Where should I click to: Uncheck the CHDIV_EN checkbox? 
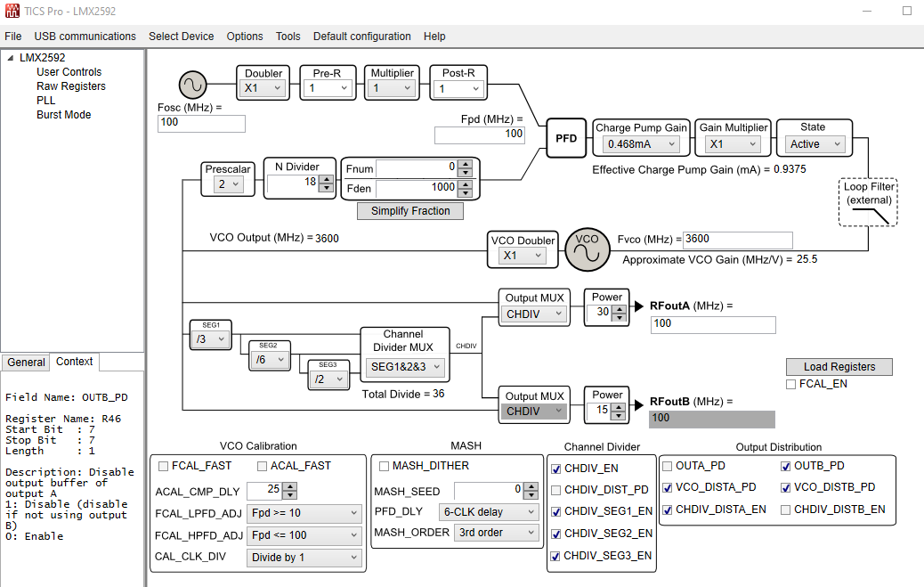point(555,469)
